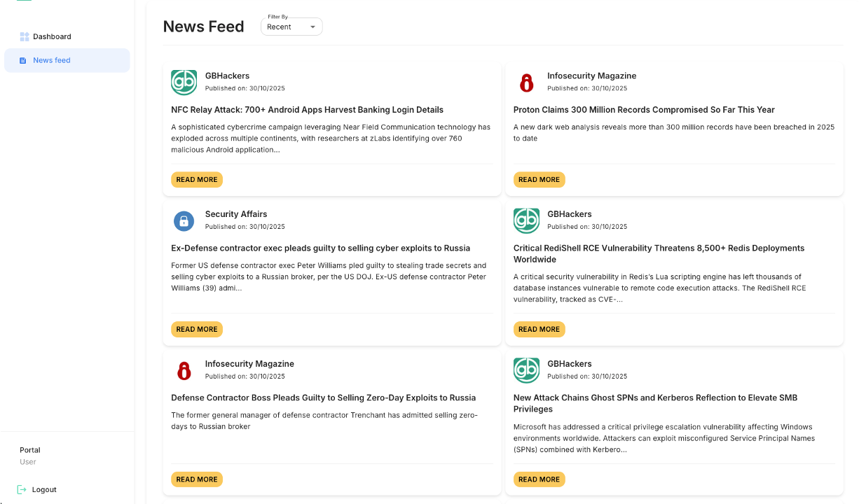Screen dimensions: 859x504
Task: Open Dashboard in the sidebar menu
Action: [52, 36]
